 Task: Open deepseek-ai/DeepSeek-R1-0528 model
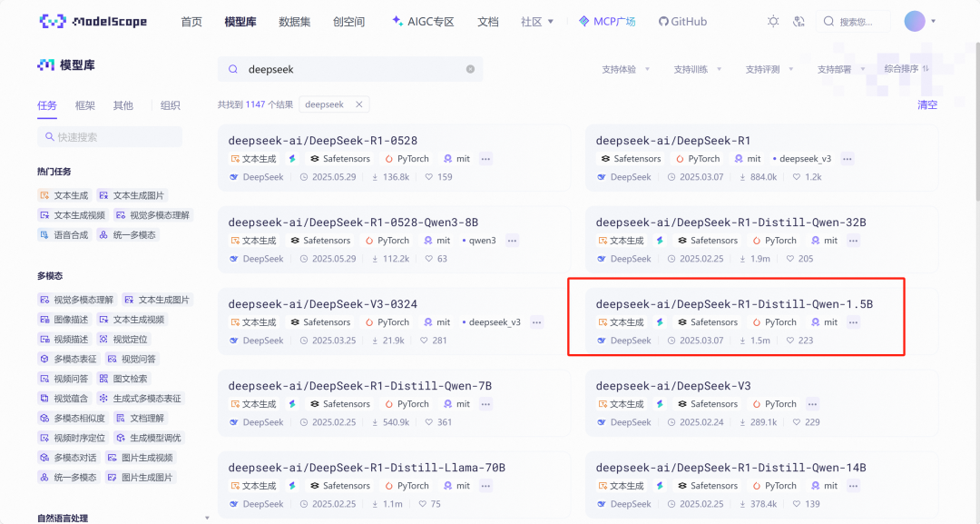pos(322,141)
